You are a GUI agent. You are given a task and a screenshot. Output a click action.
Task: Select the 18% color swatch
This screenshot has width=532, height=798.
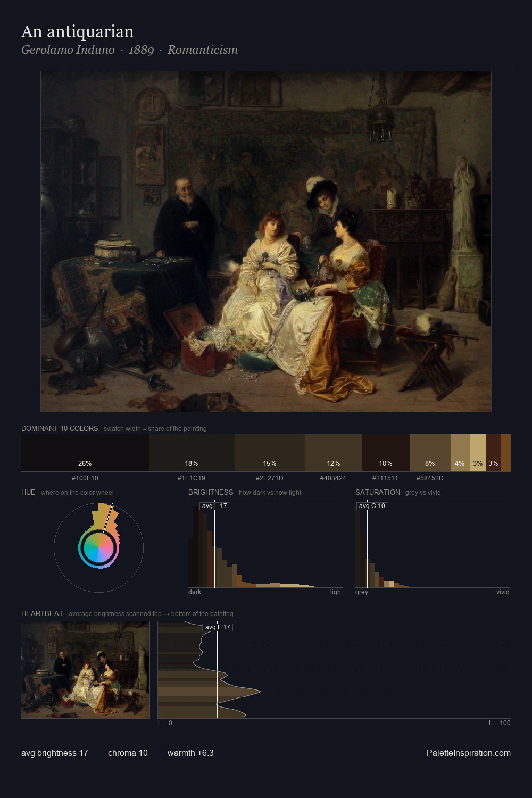(192, 453)
